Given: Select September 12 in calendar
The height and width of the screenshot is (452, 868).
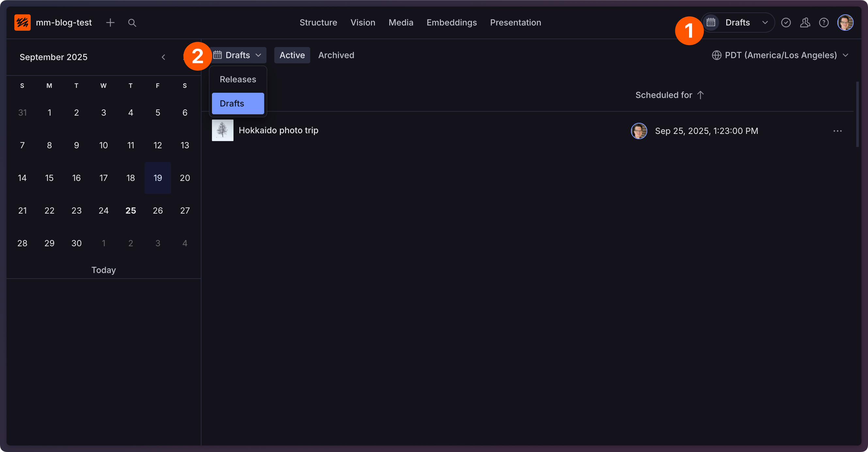Looking at the screenshot, I should pos(158,145).
